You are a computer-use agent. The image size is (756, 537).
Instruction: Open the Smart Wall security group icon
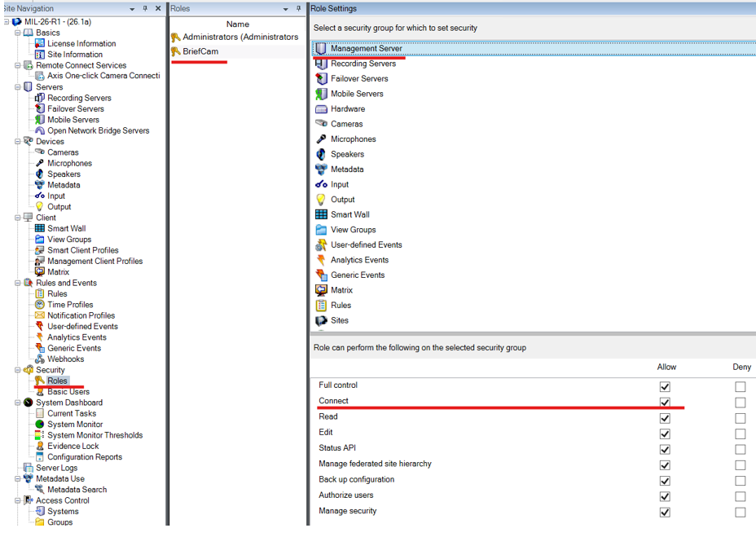pyautogui.click(x=321, y=214)
